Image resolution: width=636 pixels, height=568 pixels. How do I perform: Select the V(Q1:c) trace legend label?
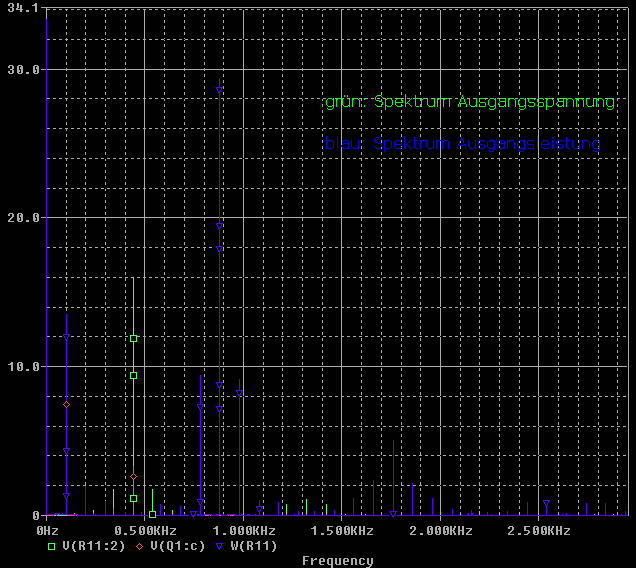tap(178, 546)
